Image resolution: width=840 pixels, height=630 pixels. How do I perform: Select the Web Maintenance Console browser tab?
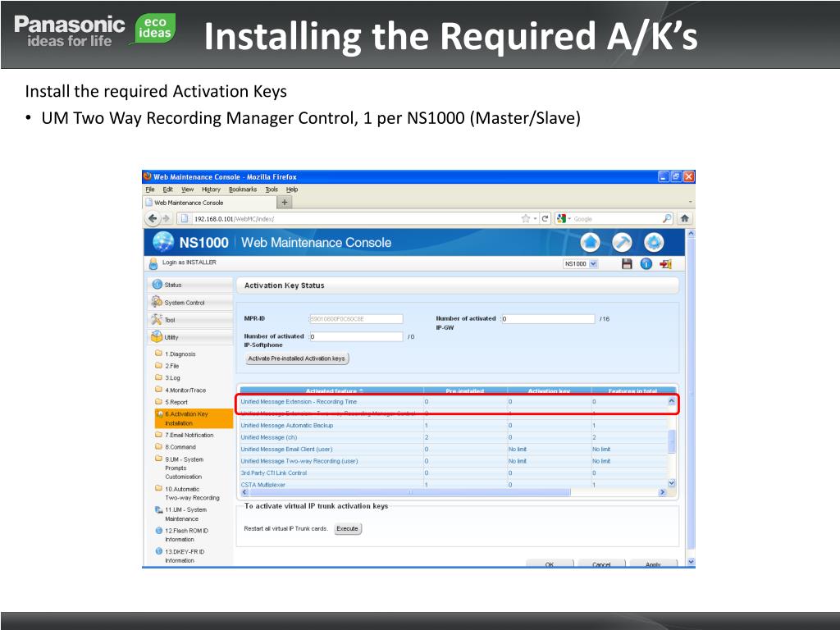[209, 203]
